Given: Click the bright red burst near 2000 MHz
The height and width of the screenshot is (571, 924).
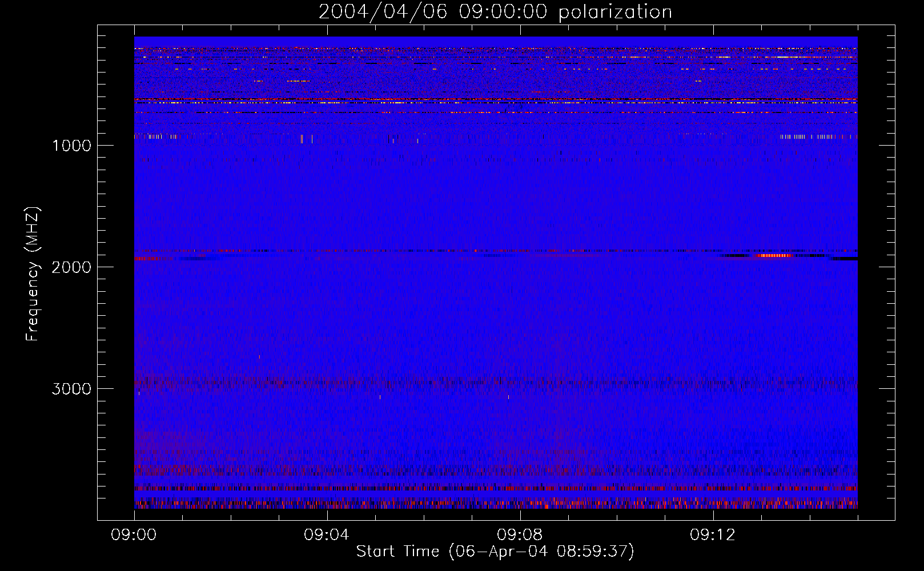Looking at the screenshot, I should click(x=774, y=255).
